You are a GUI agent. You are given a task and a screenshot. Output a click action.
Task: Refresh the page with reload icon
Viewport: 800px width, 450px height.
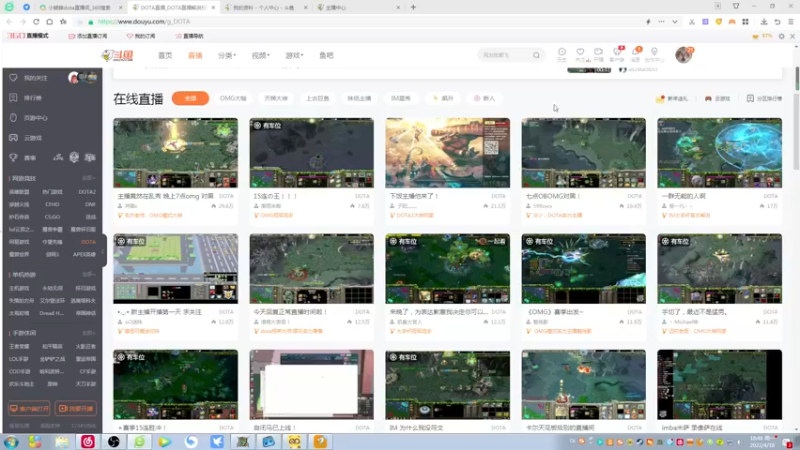tap(36, 22)
